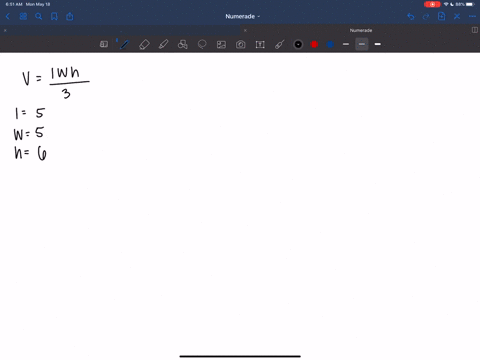This screenshot has height=360, width=480.
Task: Select the Highlighter tool
Action: (163, 44)
